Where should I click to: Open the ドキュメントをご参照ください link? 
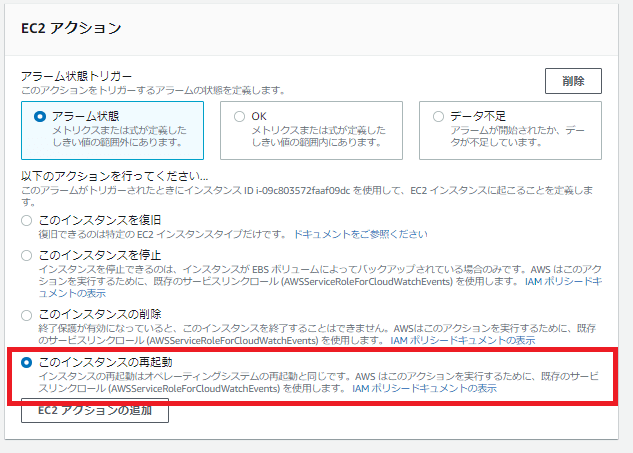pos(361,234)
